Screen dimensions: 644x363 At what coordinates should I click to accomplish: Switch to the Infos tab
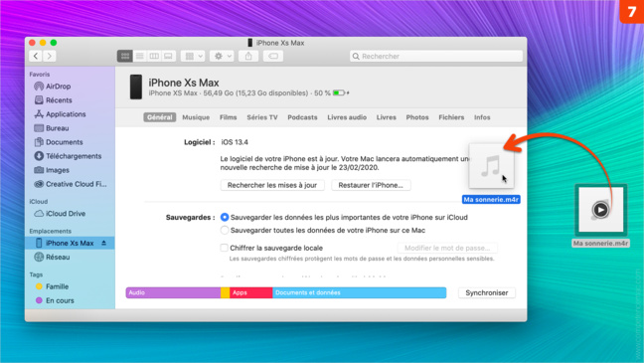point(482,117)
